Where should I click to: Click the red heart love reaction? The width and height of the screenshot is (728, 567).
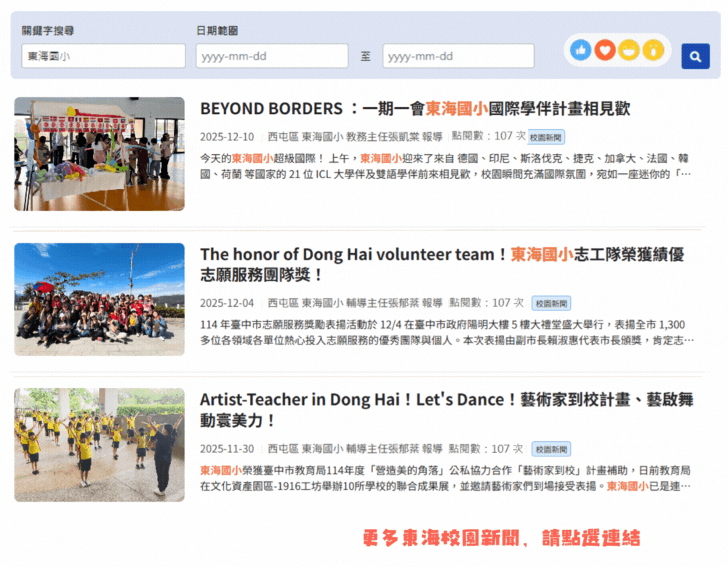[x=604, y=50]
